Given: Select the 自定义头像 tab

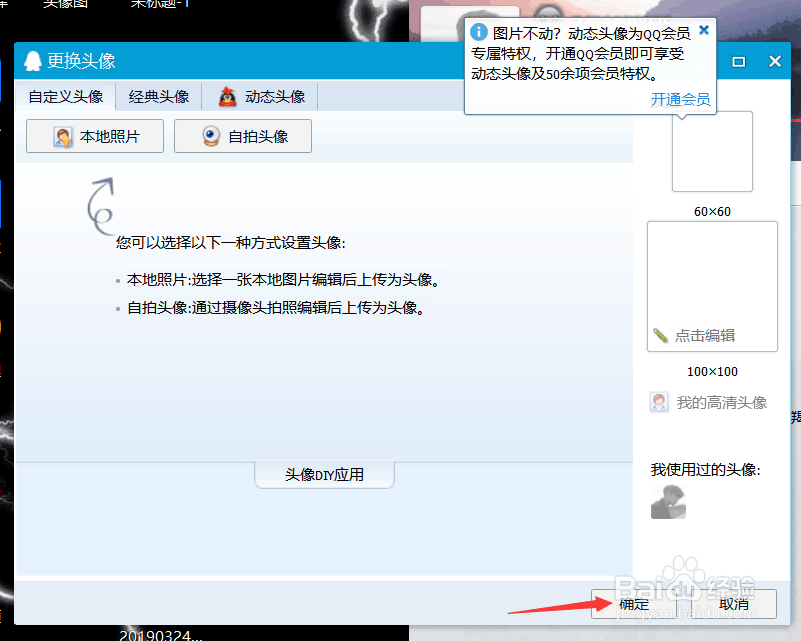Looking at the screenshot, I should (65, 97).
